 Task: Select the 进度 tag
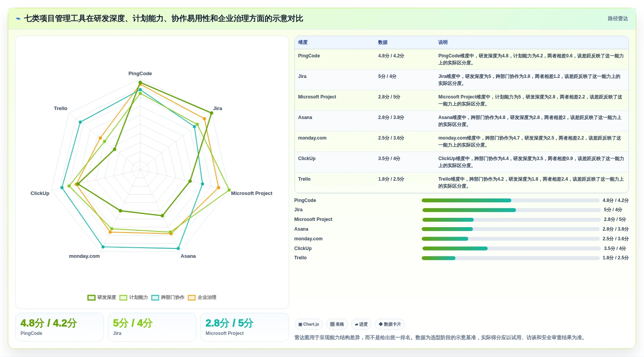[x=361, y=324]
